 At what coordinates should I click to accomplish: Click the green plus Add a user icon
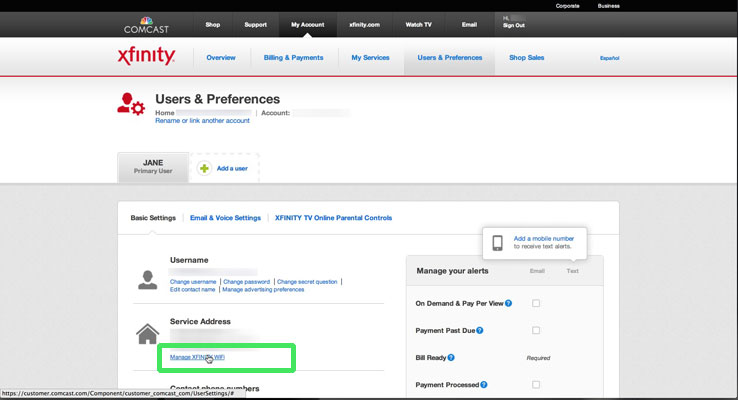coord(205,168)
